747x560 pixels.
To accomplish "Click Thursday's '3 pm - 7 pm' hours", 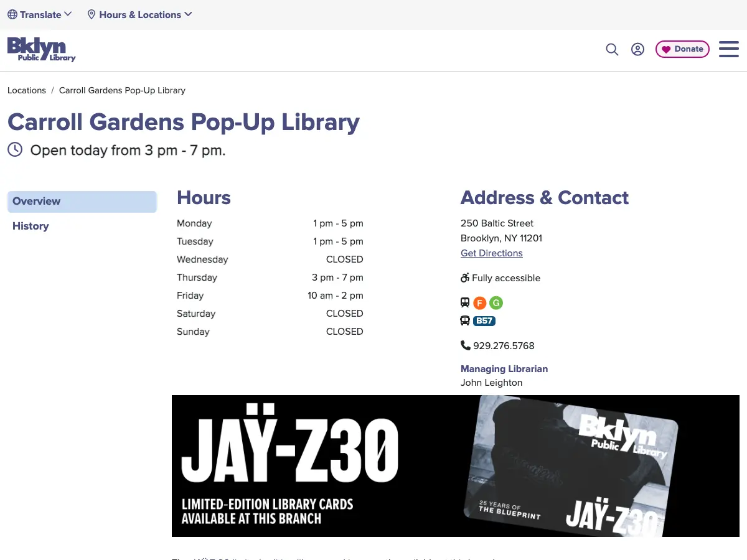I will [337, 278].
